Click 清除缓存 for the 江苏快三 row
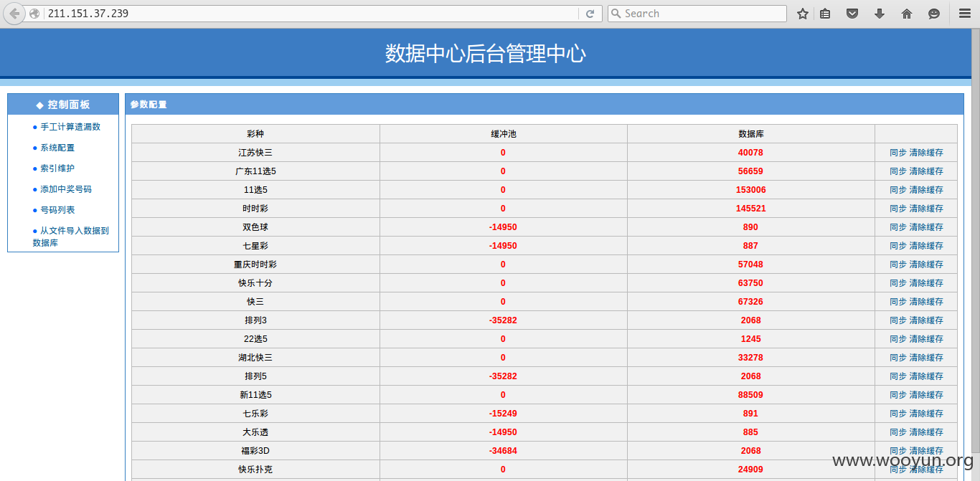The height and width of the screenshot is (481, 980). [x=926, y=153]
